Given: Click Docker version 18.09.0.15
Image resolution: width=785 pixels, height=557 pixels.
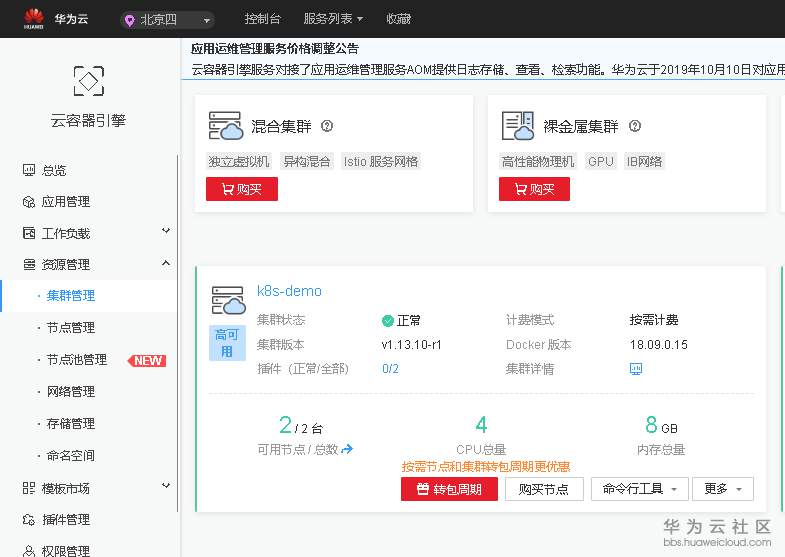Looking at the screenshot, I should pos(659,345).
